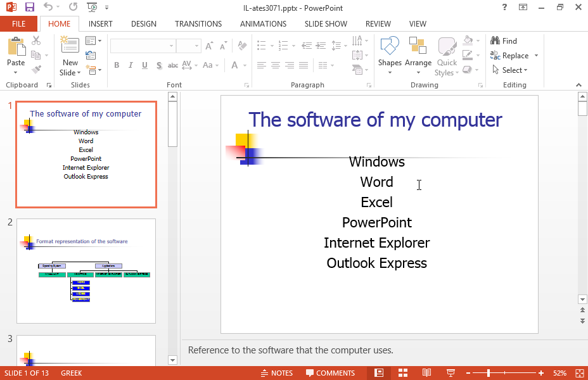Click the Save icon in quick access toolbar
The image size is (588, 380).
tap(29, 7)
